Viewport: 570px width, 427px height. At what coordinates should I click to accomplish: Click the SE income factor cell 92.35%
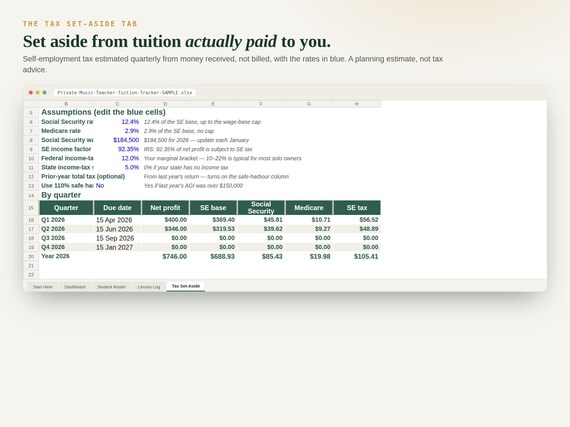coord(117,149)
